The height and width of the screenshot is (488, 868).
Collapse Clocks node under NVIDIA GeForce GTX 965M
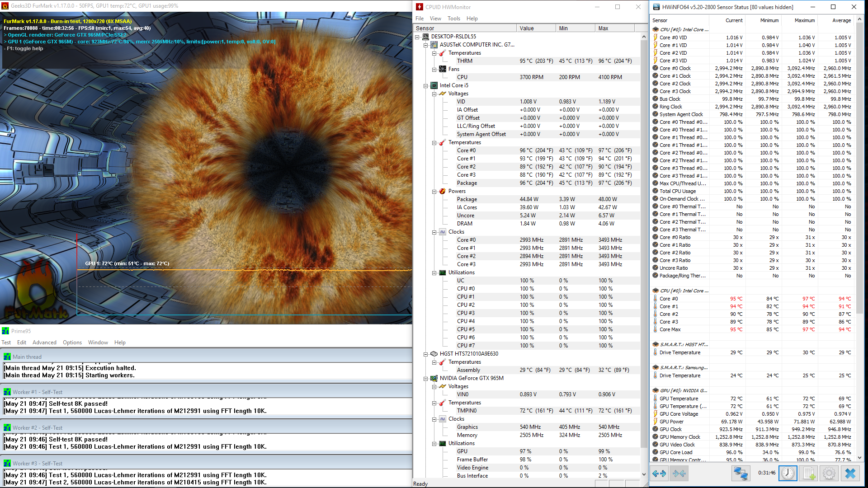[x=434, y=419]
